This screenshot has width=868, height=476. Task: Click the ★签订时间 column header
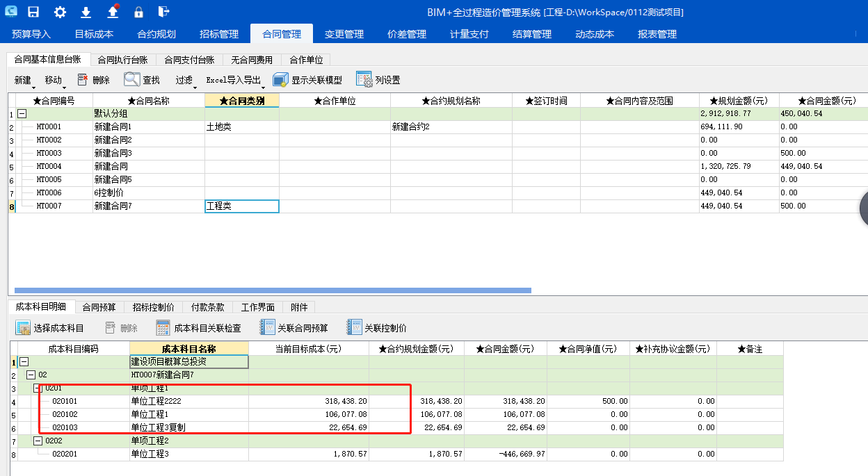tap(546, 101)
